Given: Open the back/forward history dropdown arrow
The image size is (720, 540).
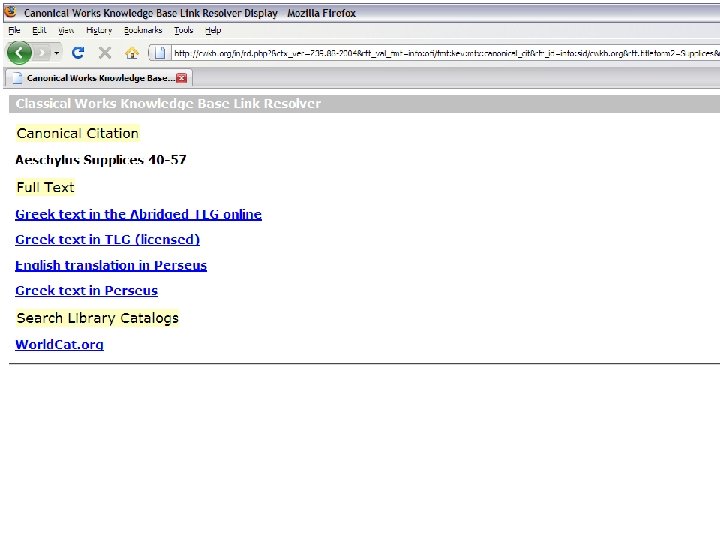Looking at the screenshot, I should (56, 53).
